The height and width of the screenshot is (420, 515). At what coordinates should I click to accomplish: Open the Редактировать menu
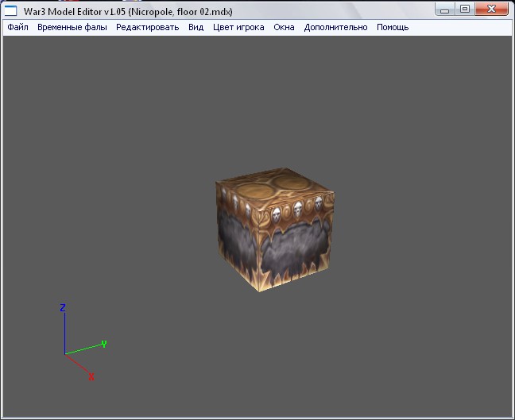point(148,27)
